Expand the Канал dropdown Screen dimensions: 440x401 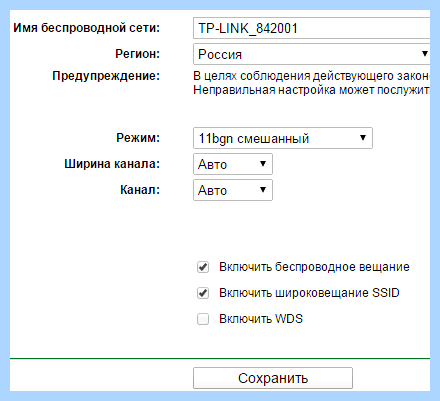(x=233, y=190)
